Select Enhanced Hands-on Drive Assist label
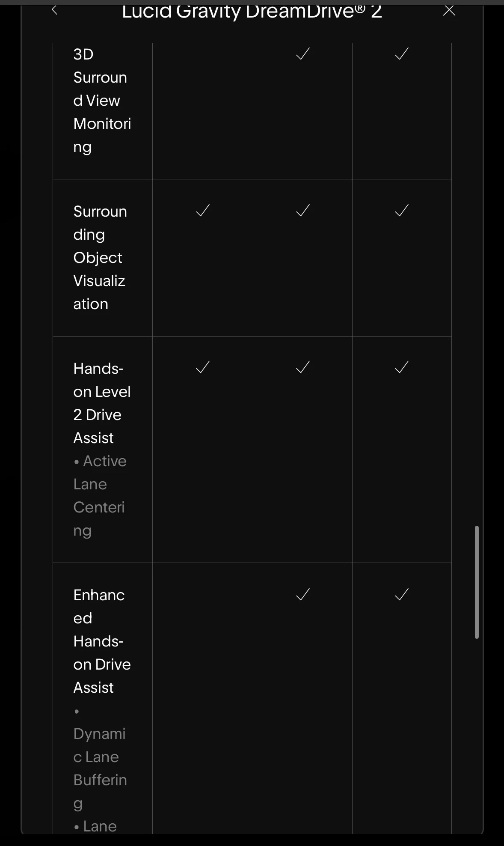This screenshot has height=846, width=504. pos(102,641)
